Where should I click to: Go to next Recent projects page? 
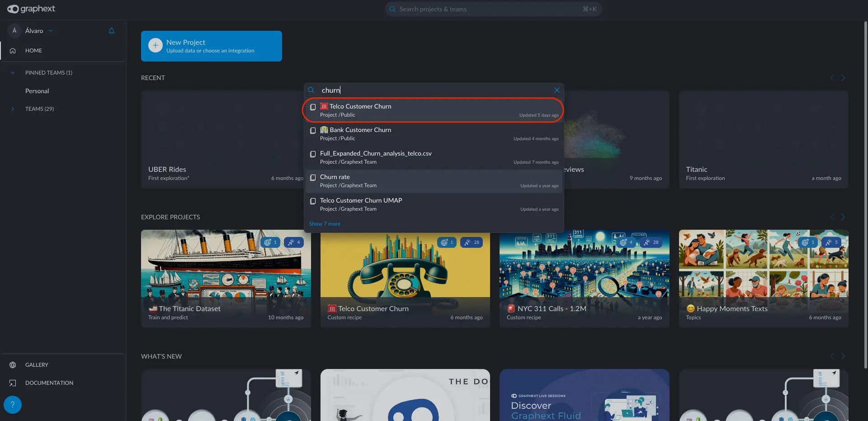[843, 78]
